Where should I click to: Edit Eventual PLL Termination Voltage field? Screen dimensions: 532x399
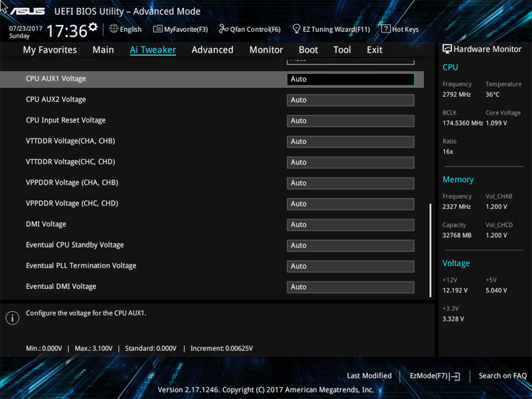[x=350, y=266]
